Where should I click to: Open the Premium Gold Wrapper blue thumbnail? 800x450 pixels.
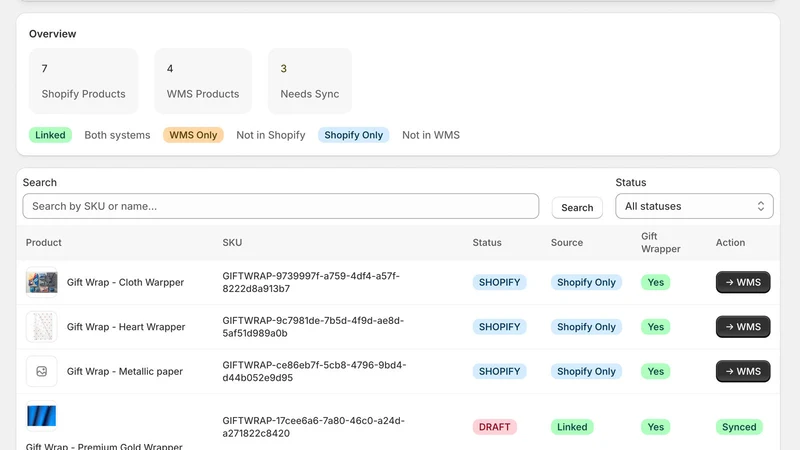tap(41, 416)
